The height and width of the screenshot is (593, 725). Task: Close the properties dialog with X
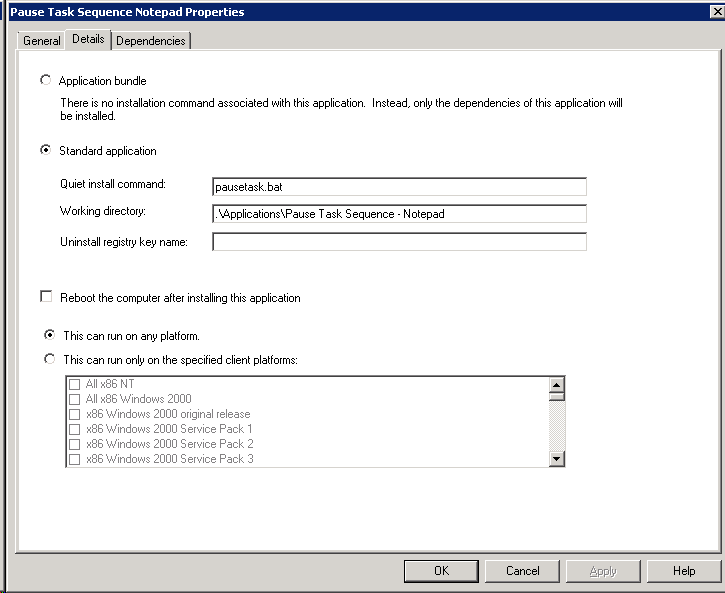tap(717, 12)
